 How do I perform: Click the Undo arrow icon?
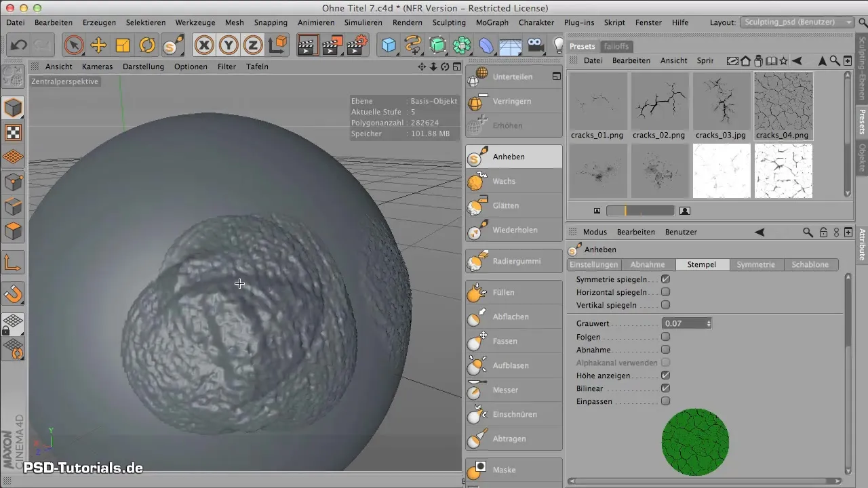19,45
